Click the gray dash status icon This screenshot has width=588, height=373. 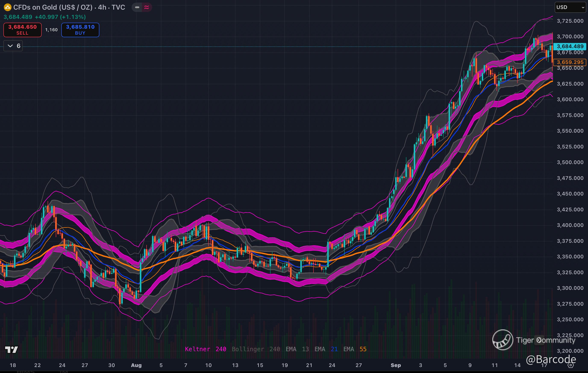coord(137,7)
